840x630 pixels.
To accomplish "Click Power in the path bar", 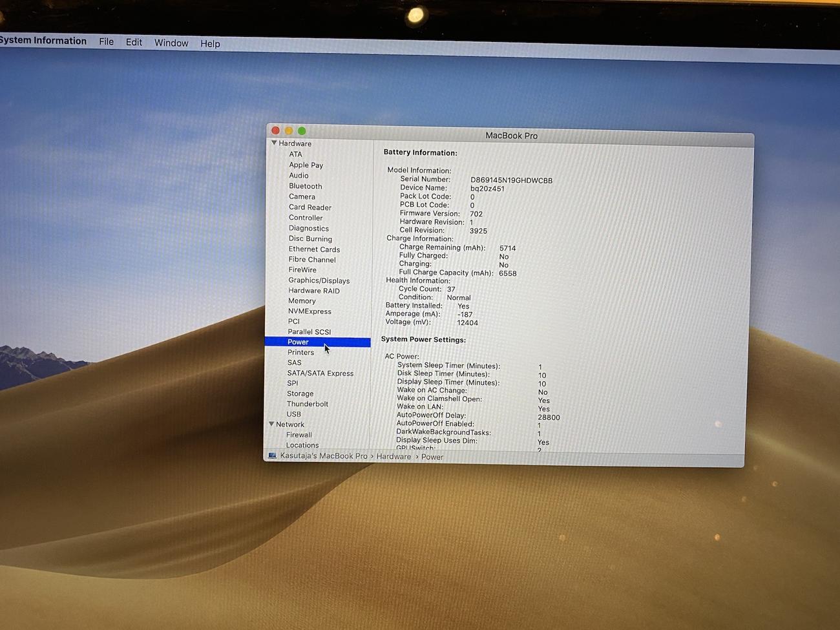I will 432,457.
